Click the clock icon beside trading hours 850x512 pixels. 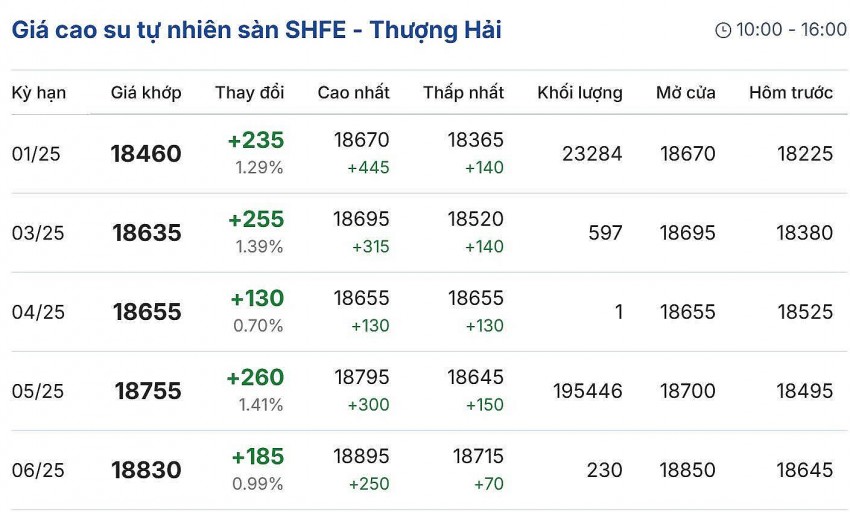pyautogui.click(x=723, y=30)
